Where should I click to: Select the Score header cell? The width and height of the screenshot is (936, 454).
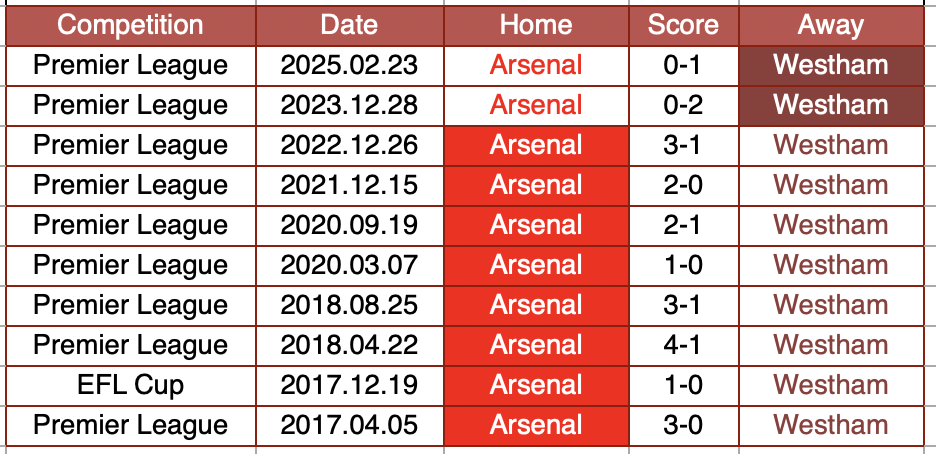tap(683, 25)
